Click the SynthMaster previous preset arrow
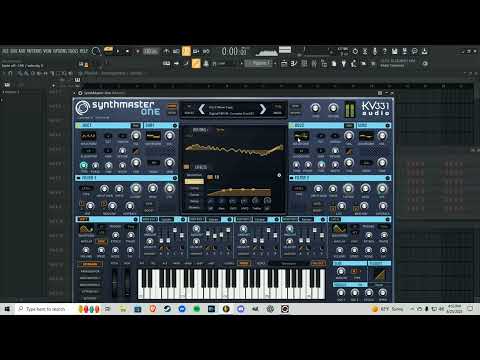Image resolution: width=480 pixels, height=360 pixels. (201, 109)
